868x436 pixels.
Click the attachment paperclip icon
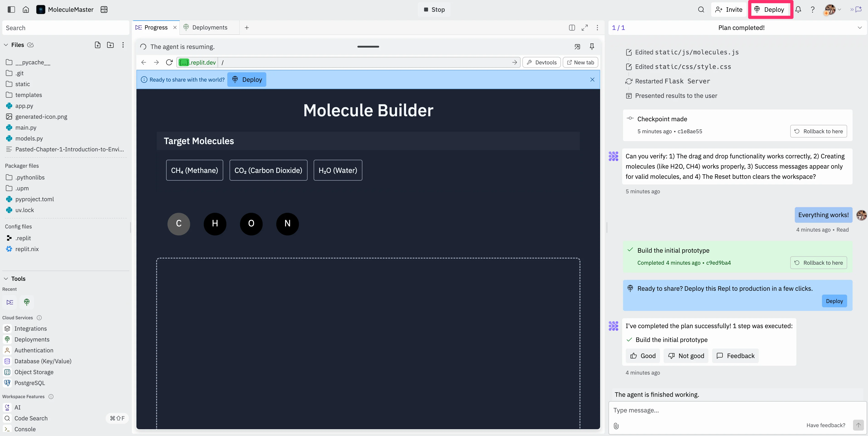616,426
